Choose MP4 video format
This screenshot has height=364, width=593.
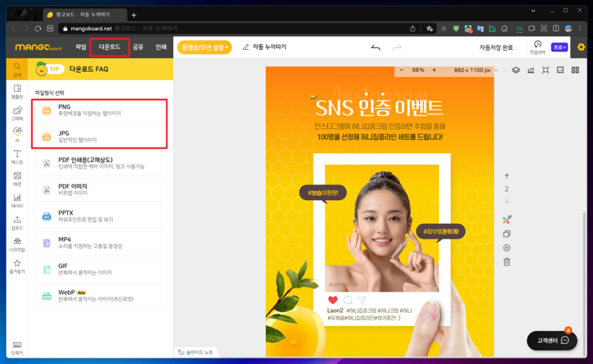98,242
